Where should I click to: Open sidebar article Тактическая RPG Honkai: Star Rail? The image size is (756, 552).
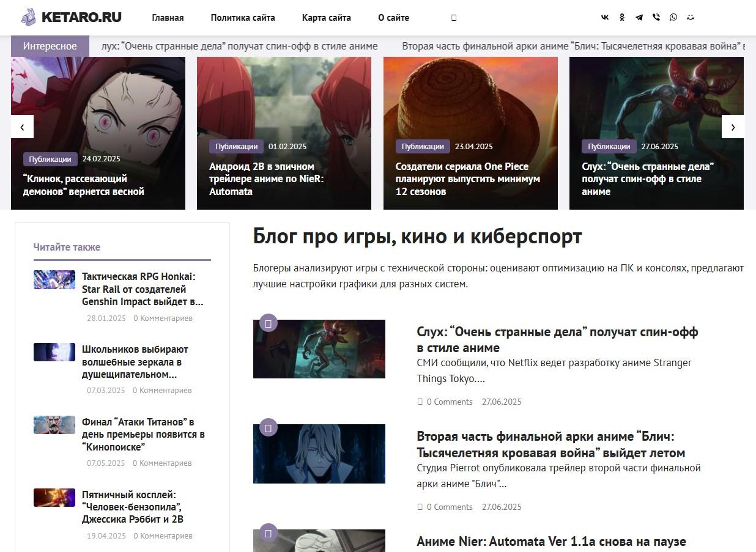point(143,289)
